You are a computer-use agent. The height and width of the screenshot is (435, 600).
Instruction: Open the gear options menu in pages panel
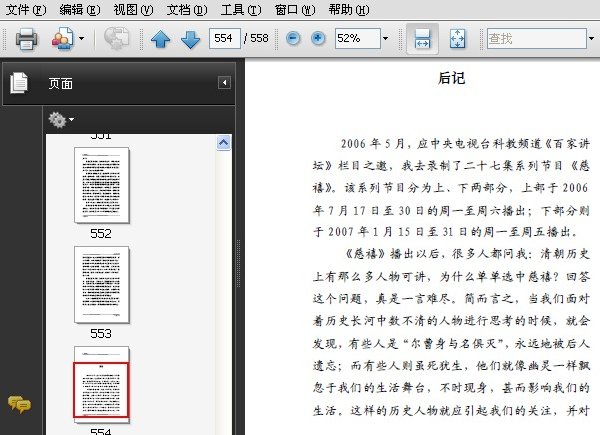click(61, 120)
